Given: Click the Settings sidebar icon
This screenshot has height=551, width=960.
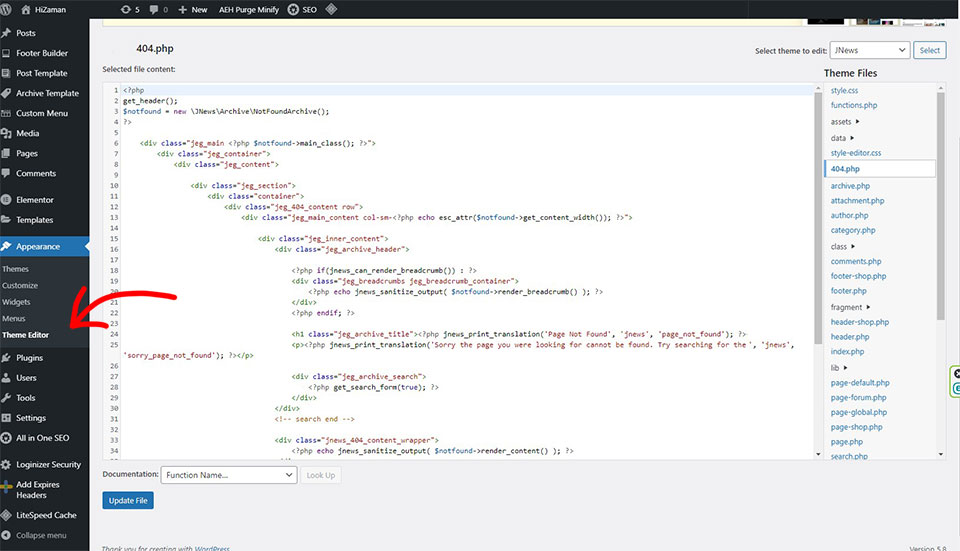Looking at the screenshot, I should [x=6, y=418].
